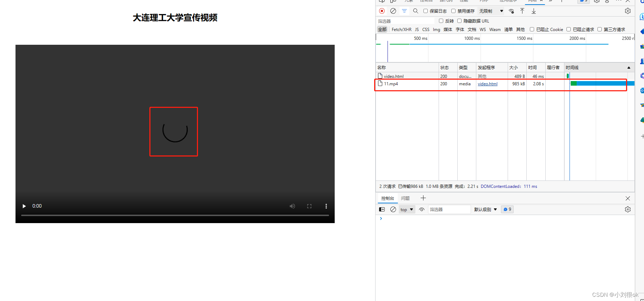This screenshot has width=644, height=301.
Task: Sort by 时间 column header
Action: [536, 68]
